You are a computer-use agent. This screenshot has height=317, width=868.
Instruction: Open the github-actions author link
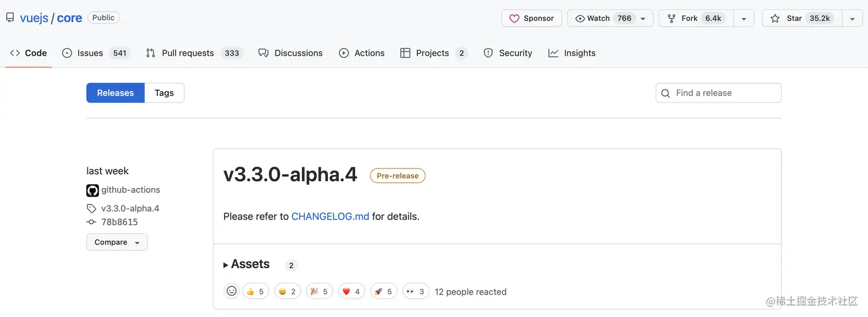(130, 190)
